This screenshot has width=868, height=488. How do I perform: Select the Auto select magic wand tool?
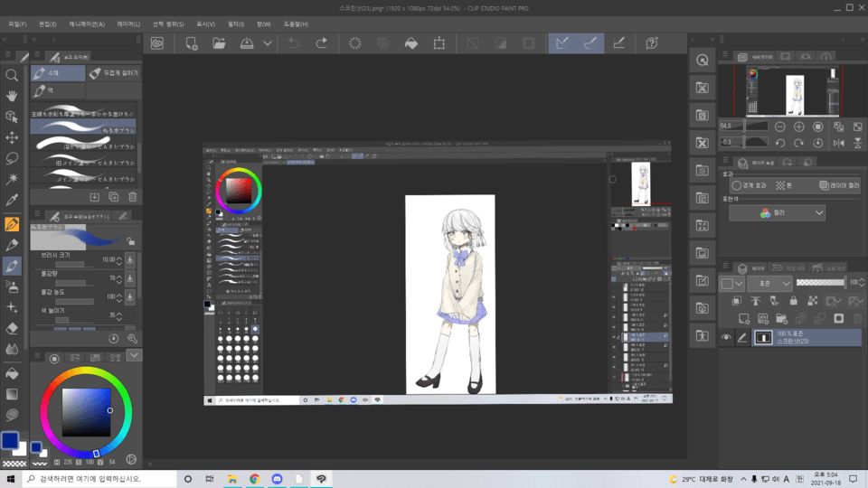[12, 179]
